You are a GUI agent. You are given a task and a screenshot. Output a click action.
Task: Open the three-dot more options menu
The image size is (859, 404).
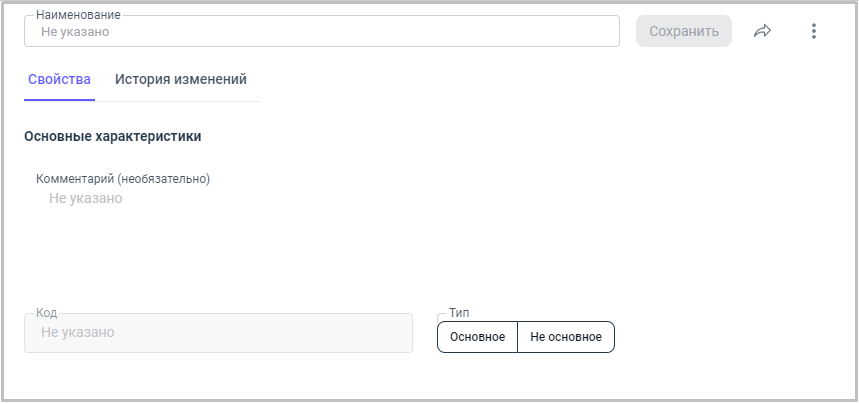(813, 31)
